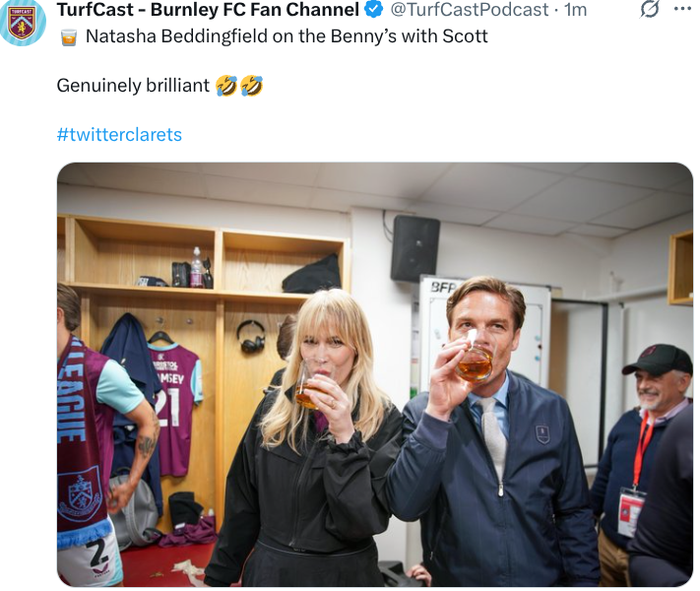Open the 1m timestamp link
The height and width of the screenshot is (591, 700).
coord(575,10)
